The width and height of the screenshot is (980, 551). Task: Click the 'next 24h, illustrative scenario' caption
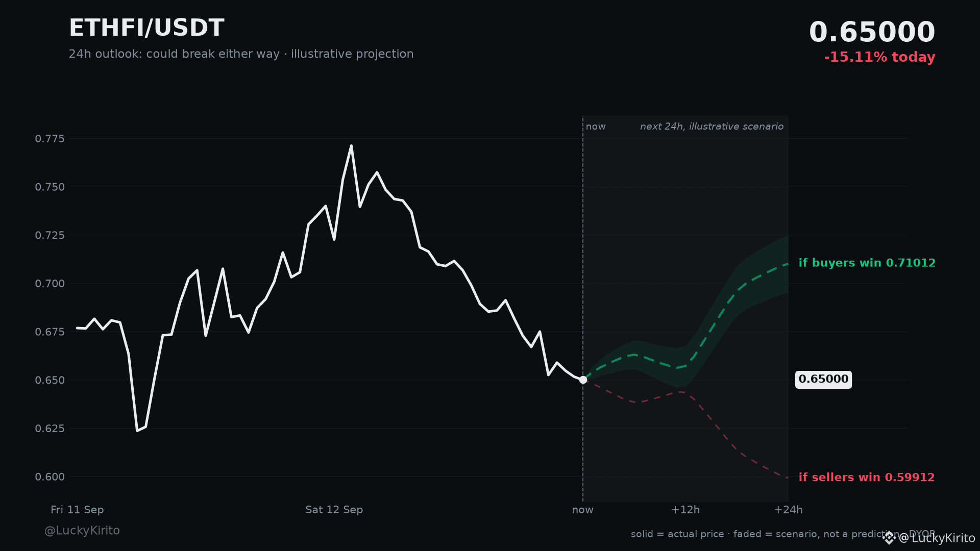[712, 127]
